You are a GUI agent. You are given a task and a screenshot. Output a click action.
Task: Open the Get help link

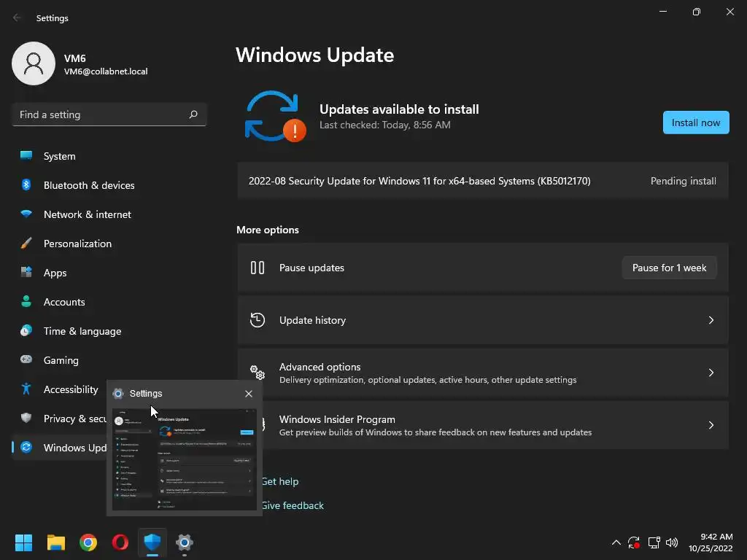[x=281, y=481]
